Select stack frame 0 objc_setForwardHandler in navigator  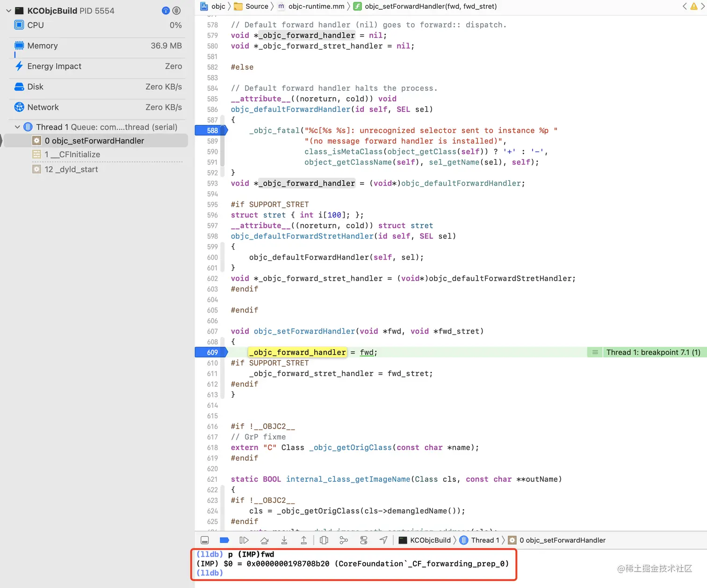pos(95,141)
